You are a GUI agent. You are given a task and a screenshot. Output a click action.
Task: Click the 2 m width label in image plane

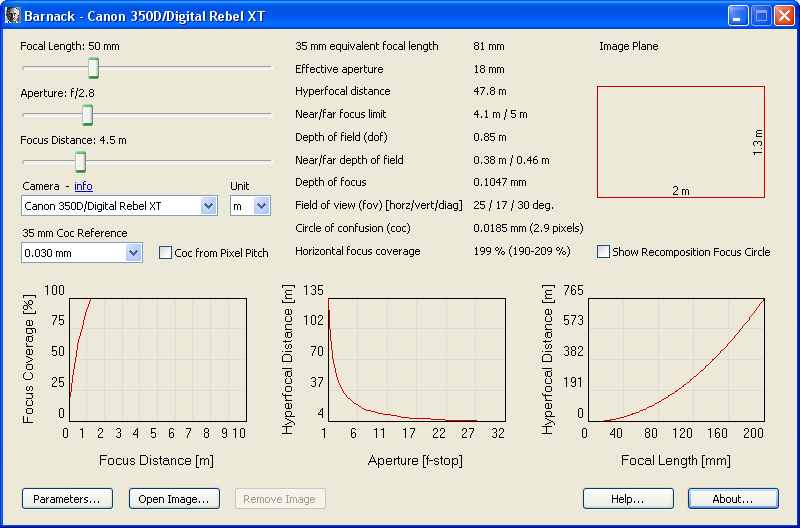pos(681,191)
